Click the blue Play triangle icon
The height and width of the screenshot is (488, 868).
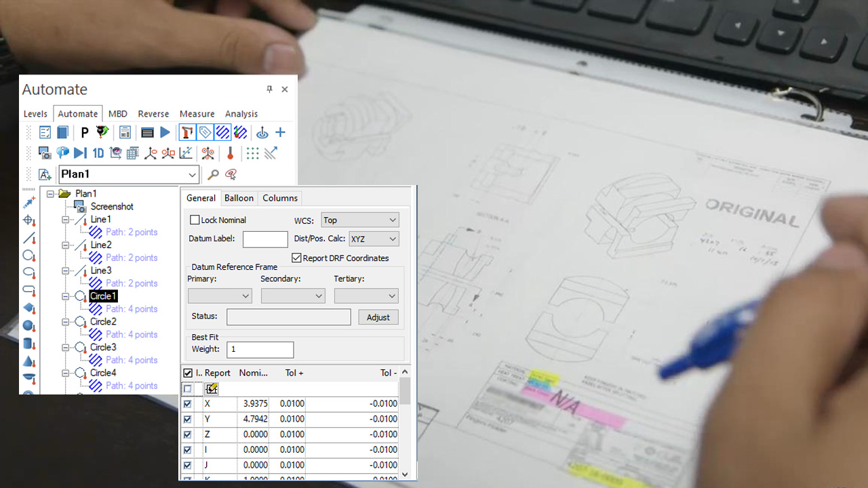click(165, 133)
